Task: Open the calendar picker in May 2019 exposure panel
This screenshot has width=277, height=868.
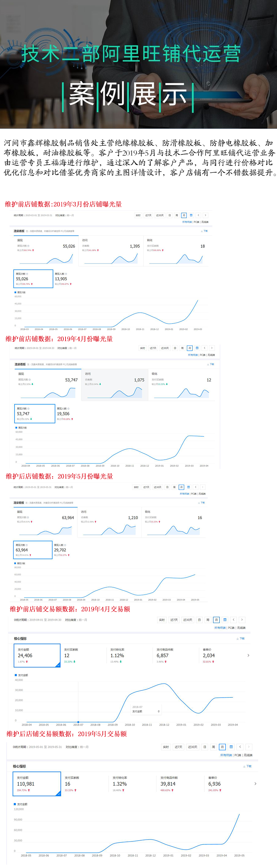Action: click(x=188, y=487)
